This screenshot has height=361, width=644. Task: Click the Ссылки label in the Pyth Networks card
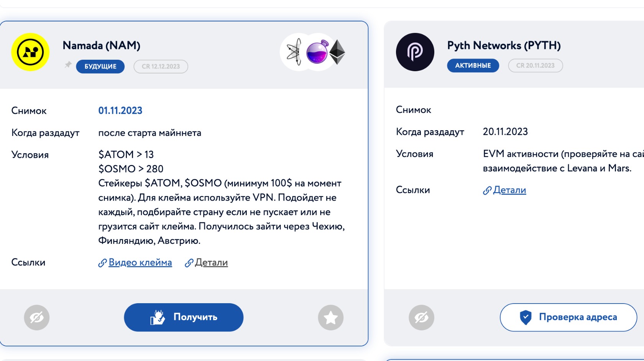[413, 190]
